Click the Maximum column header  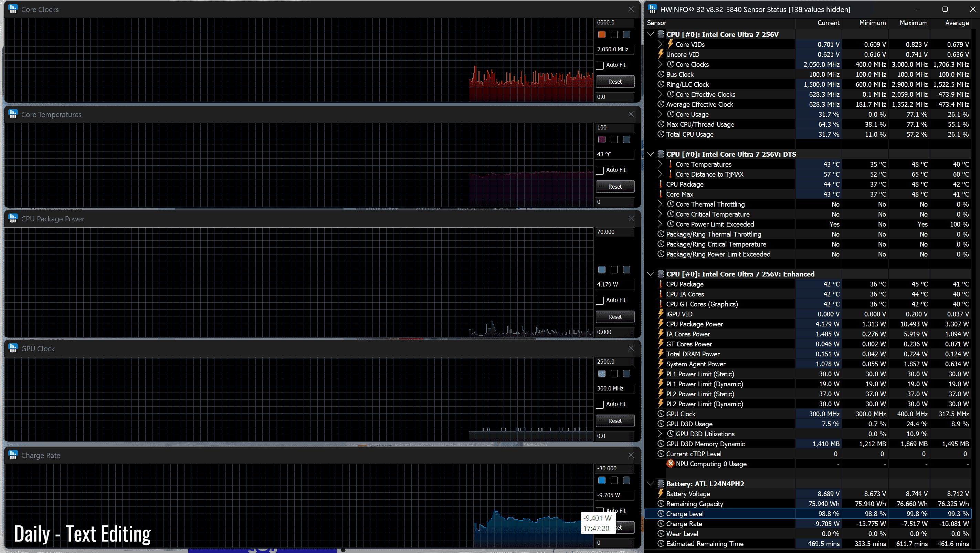click(913, 23)
